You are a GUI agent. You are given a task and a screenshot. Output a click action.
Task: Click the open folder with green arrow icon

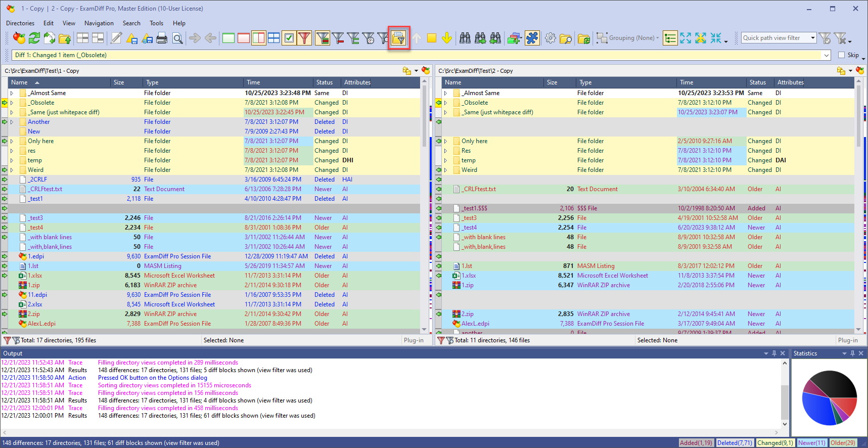[x=65, y=38]
